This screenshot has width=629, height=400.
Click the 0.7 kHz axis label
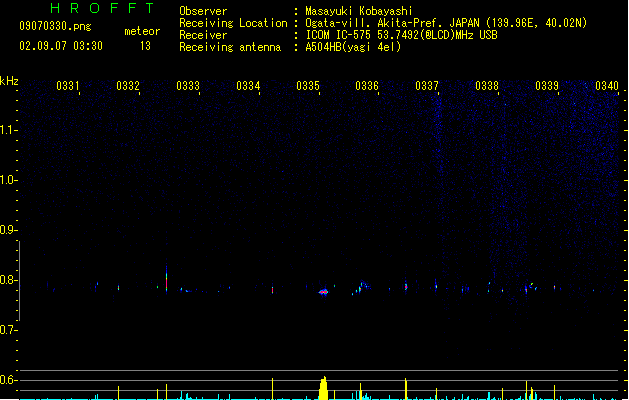click(x=8, y=330)
